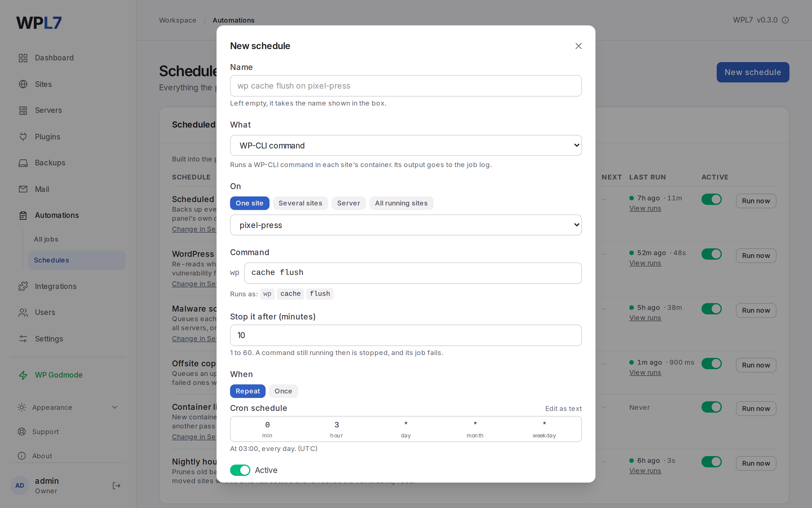Click the Integrations puzzle icon
This screenshot has width=812, height=508.
(23, 286)
